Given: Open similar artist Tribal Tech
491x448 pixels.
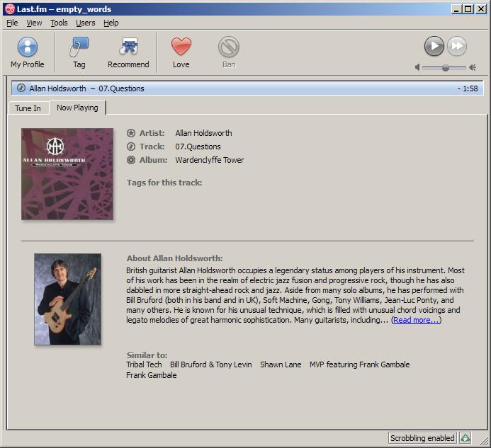Looking at the screenshot, I should click(144, 364).
